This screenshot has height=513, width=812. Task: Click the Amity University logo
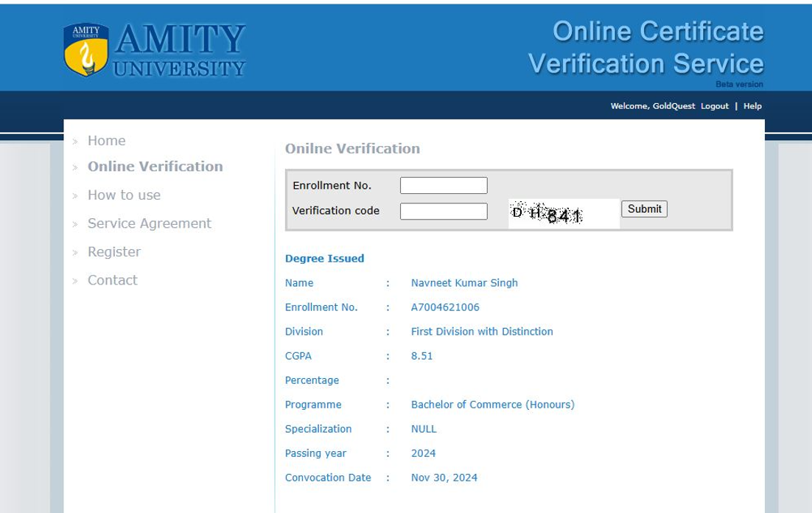pos(154,49)
